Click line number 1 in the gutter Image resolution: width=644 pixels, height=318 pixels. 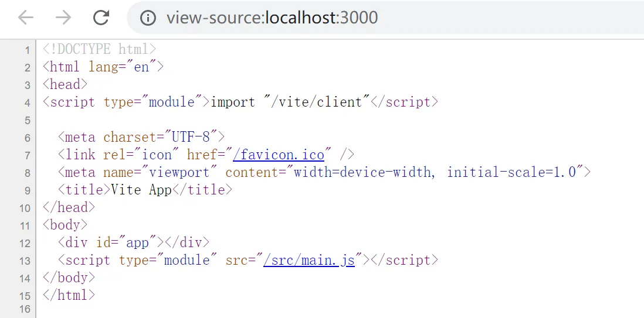28,50
